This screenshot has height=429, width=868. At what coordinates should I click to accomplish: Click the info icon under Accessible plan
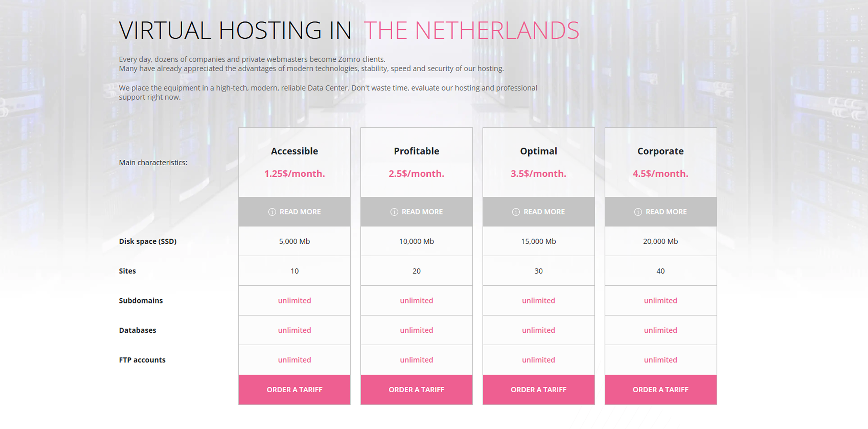click(x=272, y=212)
